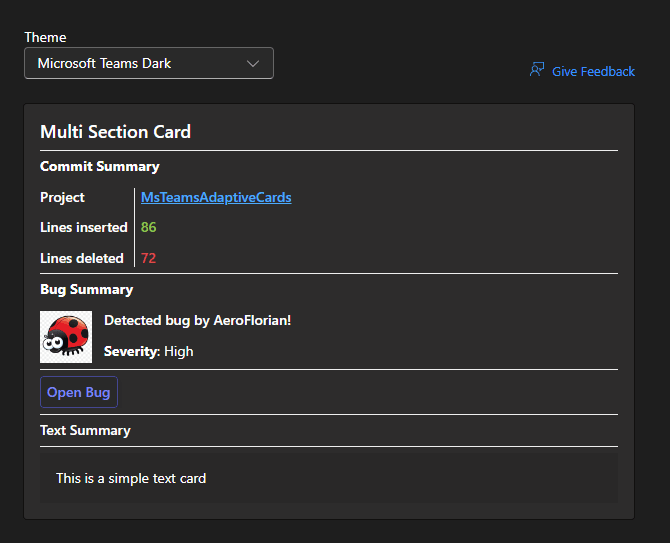Image resolution: width=670 pixels, height=543 pixels.
Task: Click the Commit Summary heading
Action: point(100,166)
